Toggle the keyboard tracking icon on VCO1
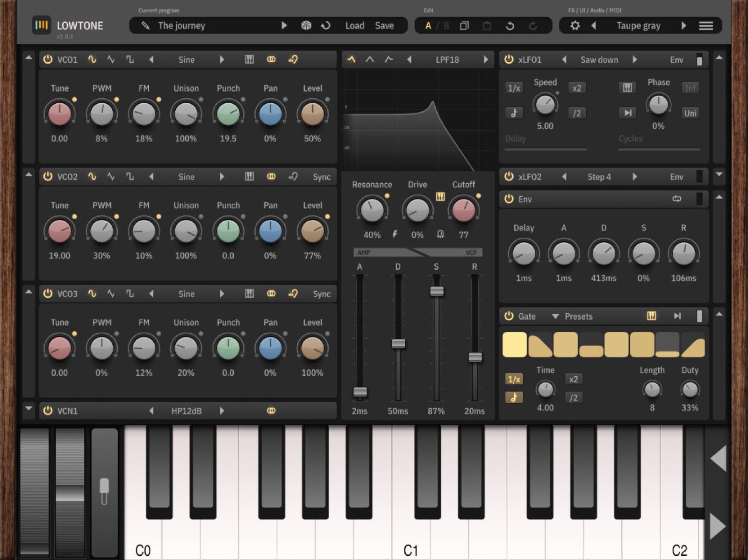748x560 pixels. pos(249,59)
